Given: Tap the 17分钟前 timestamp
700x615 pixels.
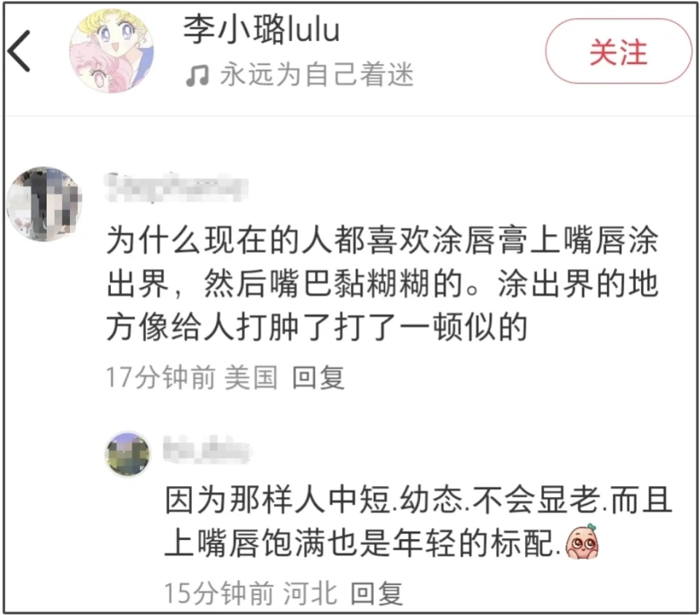Looking at the screenshot, I should point(160,377).
